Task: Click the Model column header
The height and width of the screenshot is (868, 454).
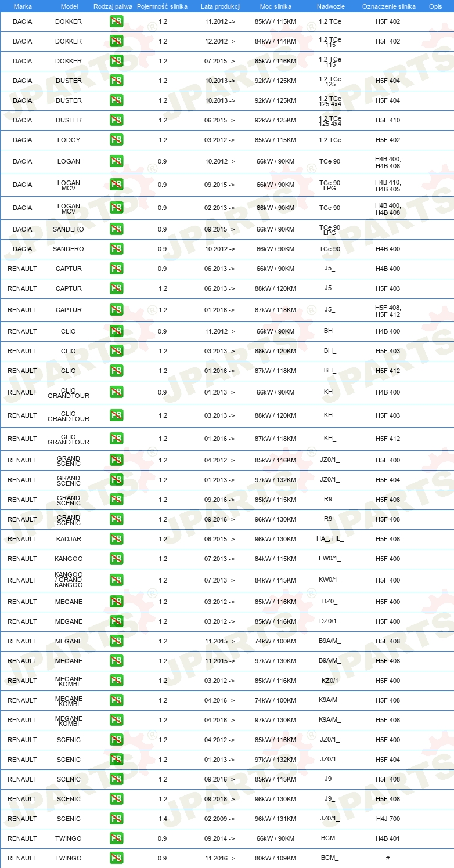Action: click(69, 6)
